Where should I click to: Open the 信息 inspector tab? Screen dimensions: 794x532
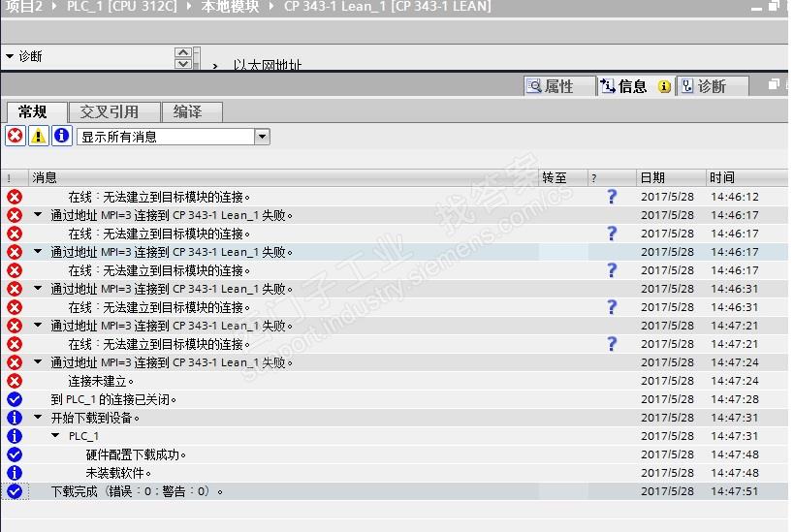(636, 86)
